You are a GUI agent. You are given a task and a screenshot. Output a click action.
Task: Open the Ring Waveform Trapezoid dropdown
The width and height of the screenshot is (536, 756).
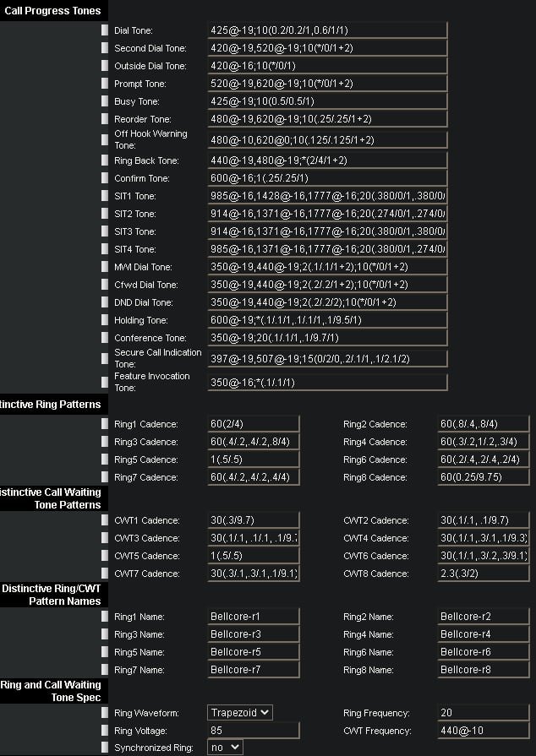(240, 713)
